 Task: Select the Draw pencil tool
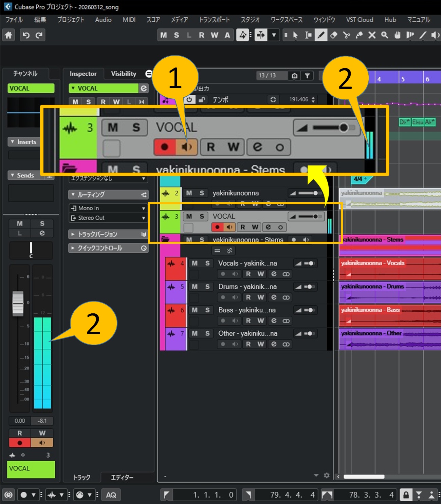321,35
